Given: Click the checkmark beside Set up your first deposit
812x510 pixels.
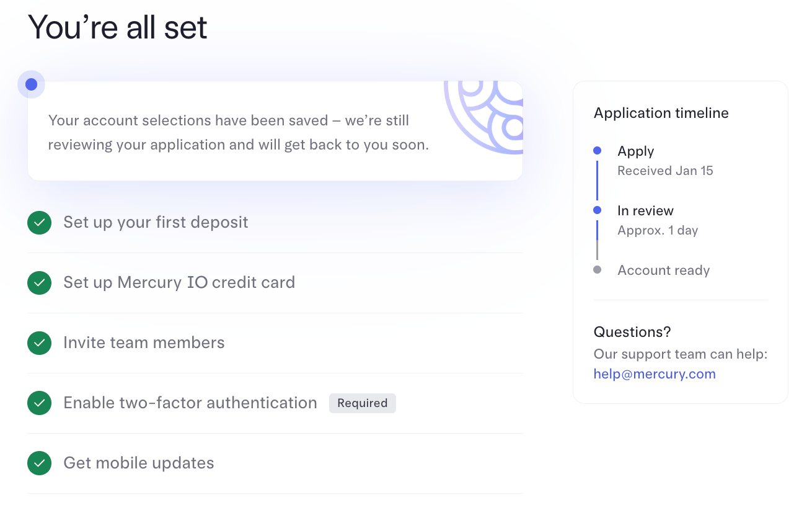Looking at the screenshot, I should click(39, 223).
